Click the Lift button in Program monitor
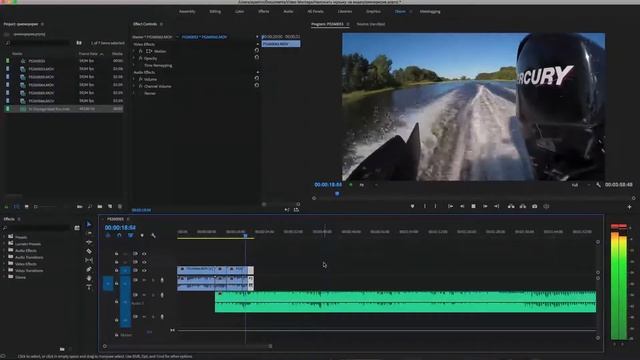 [x=511, y=206]
